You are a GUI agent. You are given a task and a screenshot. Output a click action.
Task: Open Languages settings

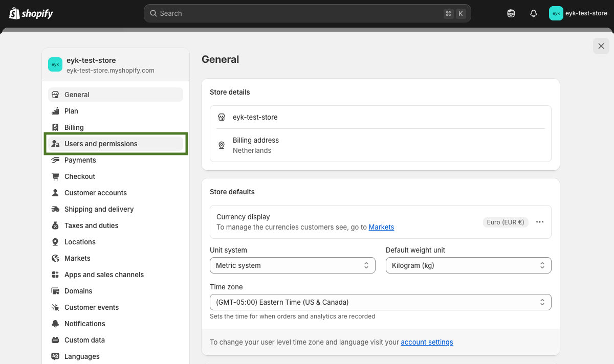point(116,356)
